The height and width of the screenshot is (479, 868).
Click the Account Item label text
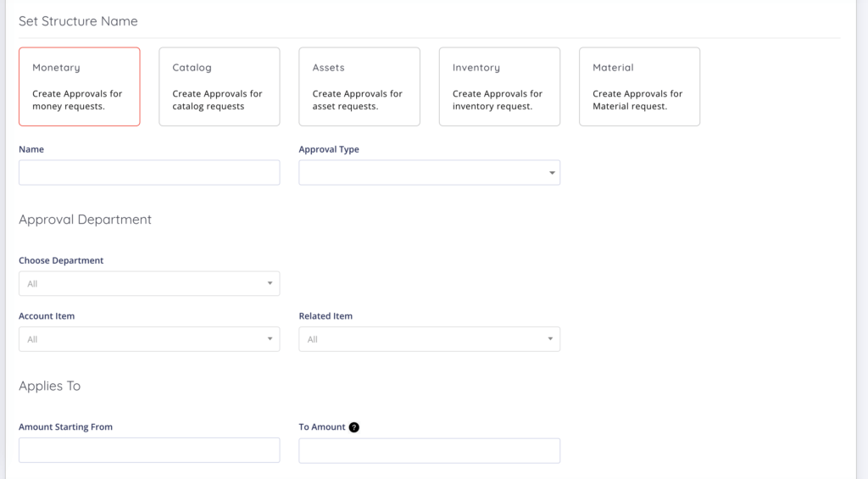click(x=47, y=316)
